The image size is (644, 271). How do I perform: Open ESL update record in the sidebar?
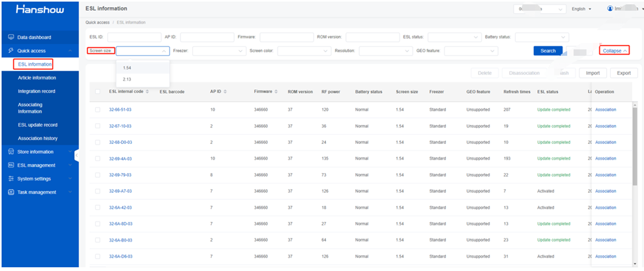pyautogui.click(x=38, y=125)
